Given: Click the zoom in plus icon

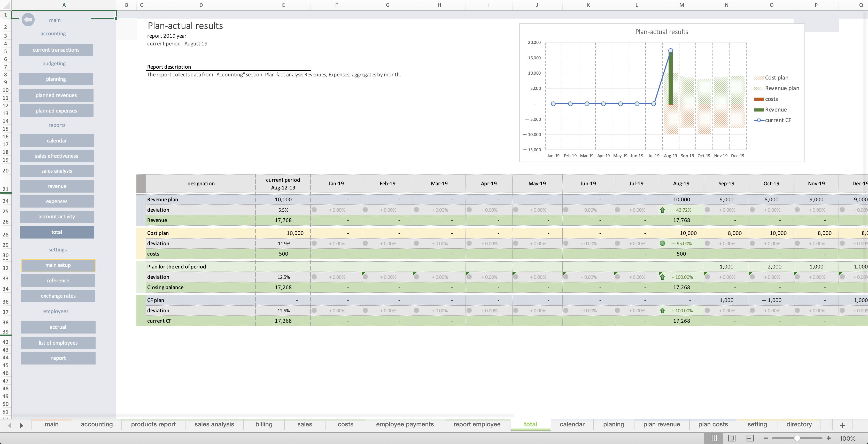Looking at the screenshot, I should pyautogui.click(x=828, y=438).
